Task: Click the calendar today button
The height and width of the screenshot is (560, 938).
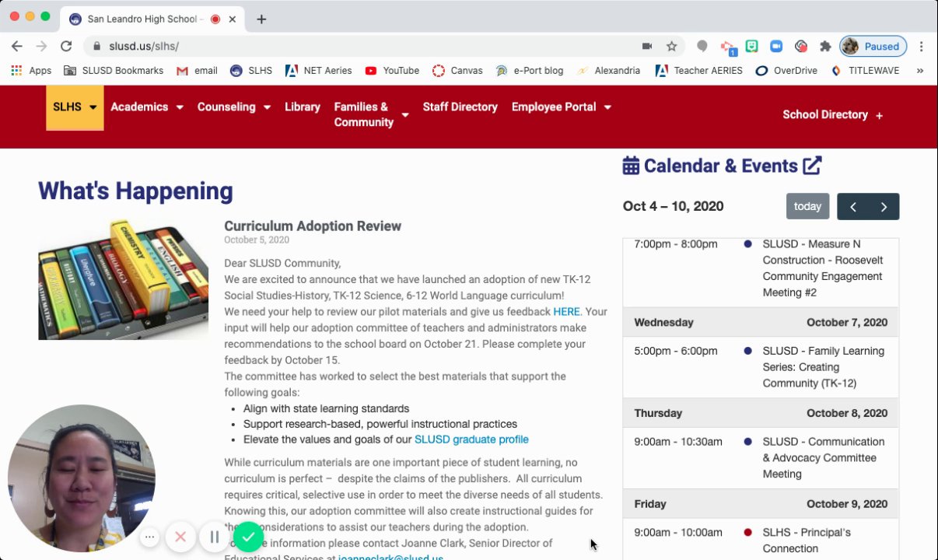Action: click(807, 206)
